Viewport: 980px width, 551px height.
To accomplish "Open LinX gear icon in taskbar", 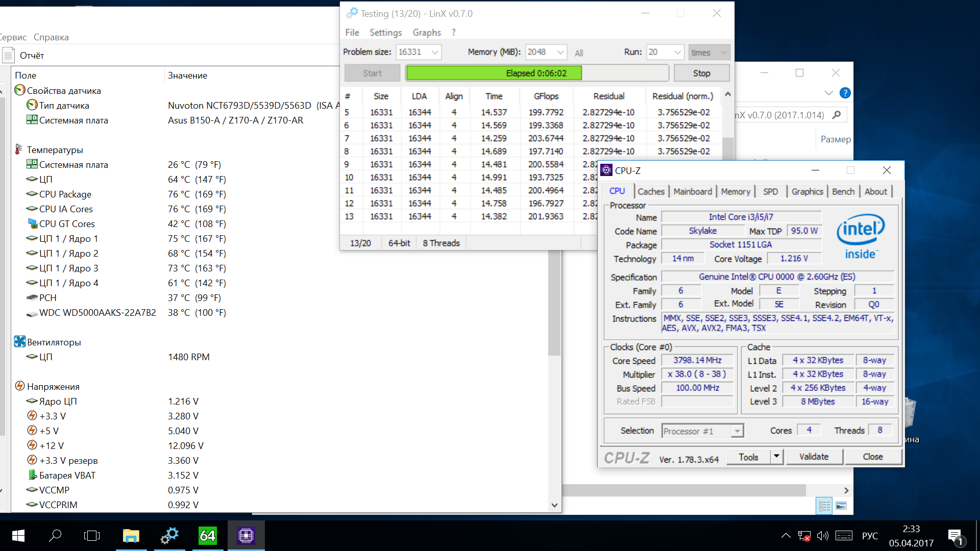I will tap(169, 536).
